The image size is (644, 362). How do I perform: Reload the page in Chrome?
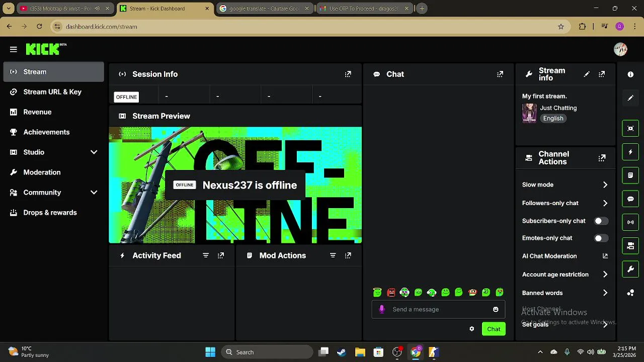point(39,27)
